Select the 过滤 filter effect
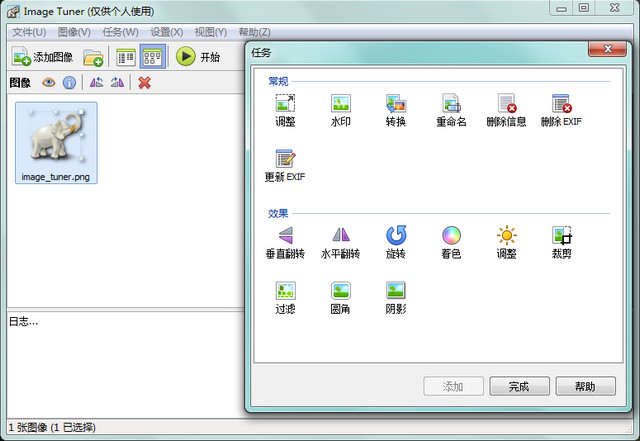Screen dimensions: 640x441 [285, 298]
